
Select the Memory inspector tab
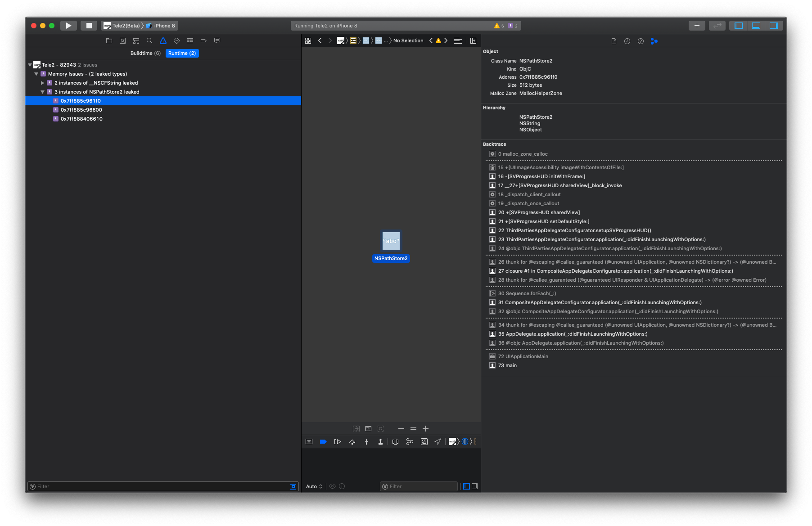(654, 41)
